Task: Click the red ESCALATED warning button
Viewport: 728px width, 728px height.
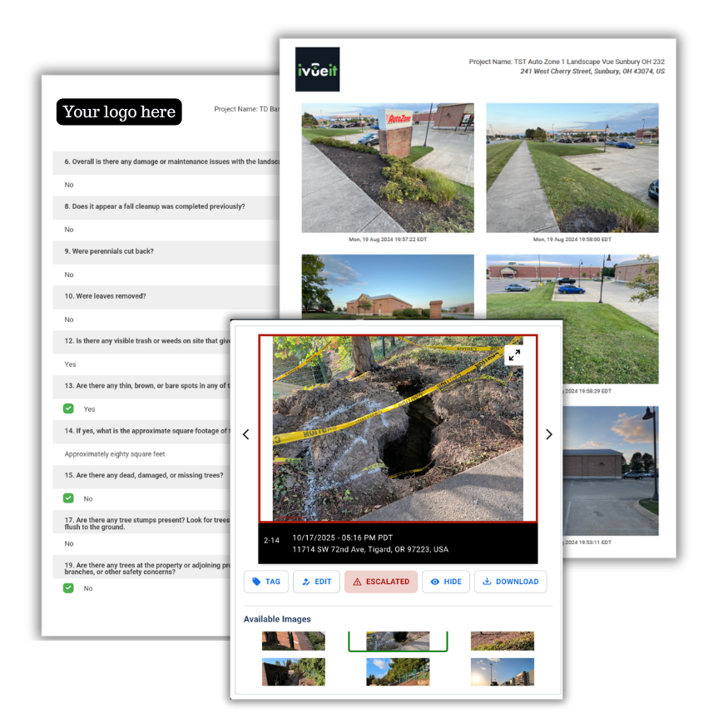Action: [x=380, y=582]
